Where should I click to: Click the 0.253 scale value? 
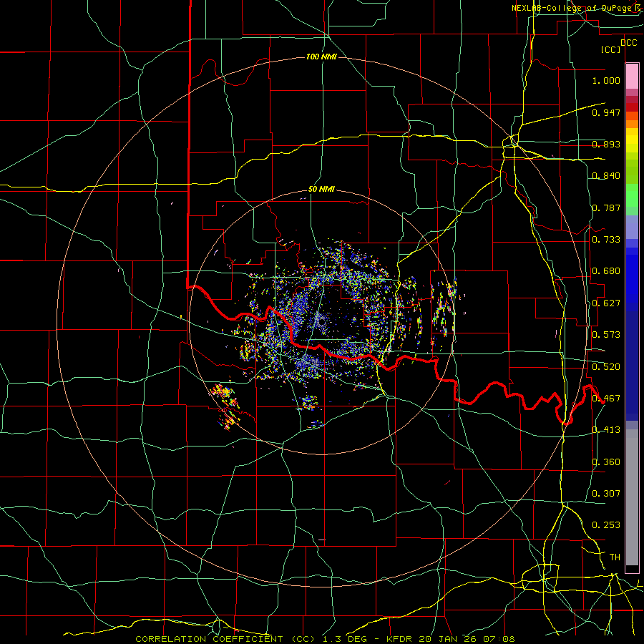[x=606, y=525]
